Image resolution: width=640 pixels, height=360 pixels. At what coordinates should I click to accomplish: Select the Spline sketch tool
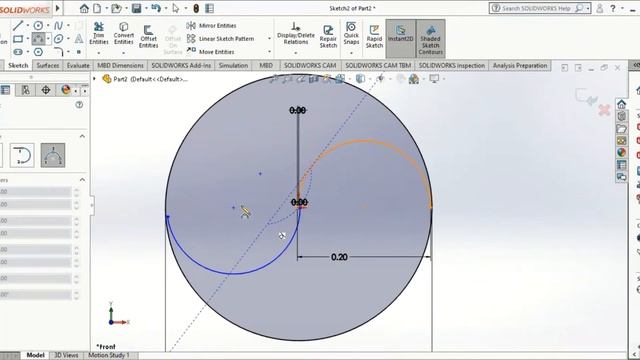tap(58, 26)
